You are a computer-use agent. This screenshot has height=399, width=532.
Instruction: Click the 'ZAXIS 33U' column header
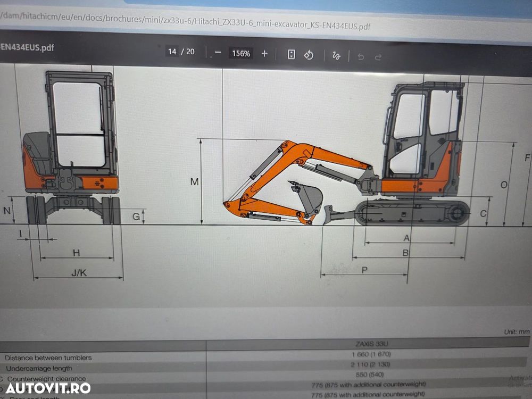372,344
